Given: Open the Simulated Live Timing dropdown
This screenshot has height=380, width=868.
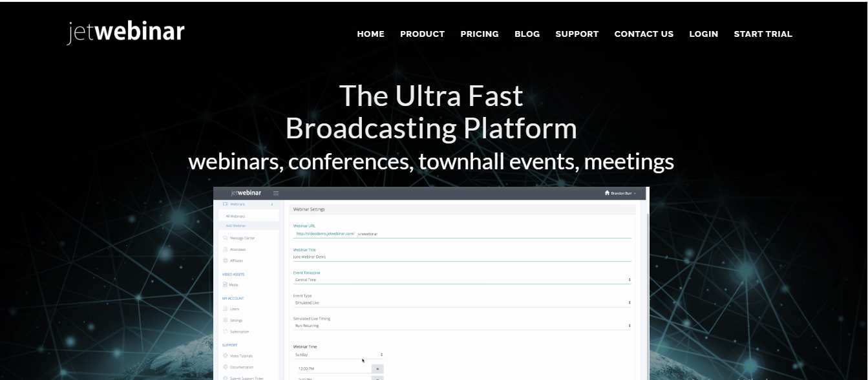Looking at the screenshot, I should pyautogui.click(x=462, y=326).
